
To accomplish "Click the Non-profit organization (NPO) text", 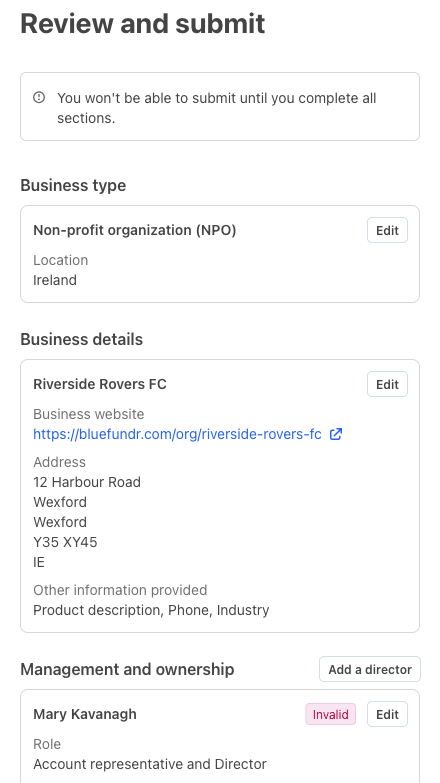I will (x=134, y=230).
